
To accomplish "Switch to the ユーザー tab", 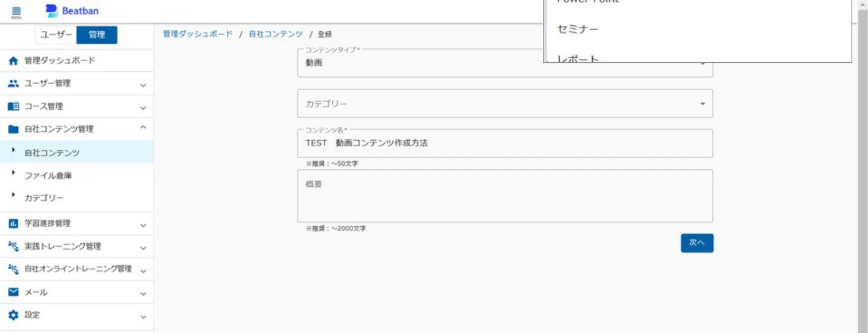I will pos(55,35).
